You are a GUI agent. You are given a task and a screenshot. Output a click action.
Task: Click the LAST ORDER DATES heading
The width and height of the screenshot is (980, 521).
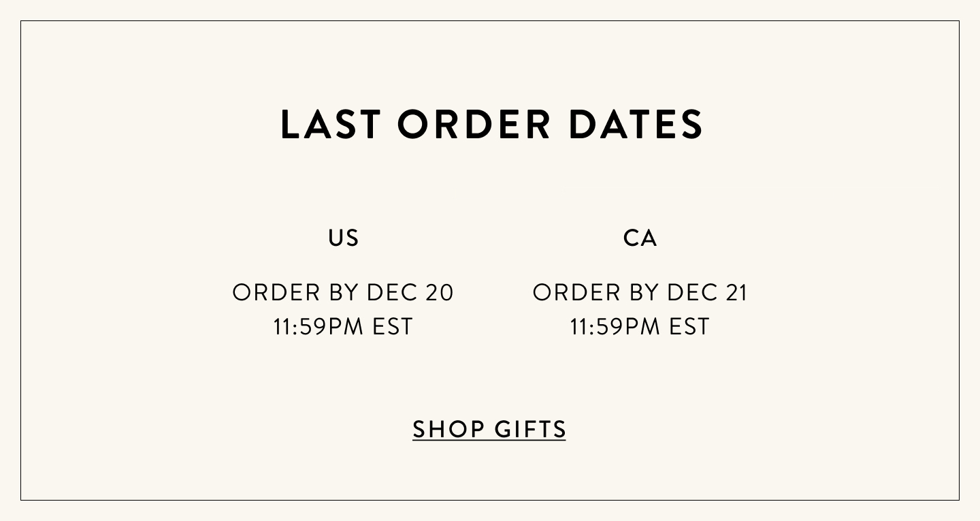pos(492,125)
